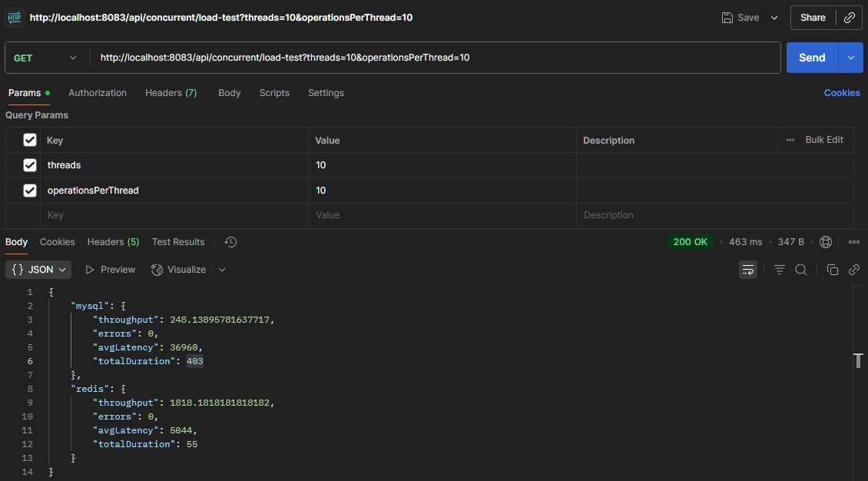Toggle the select-all params checkbox
Viewport: 868px width, 481px height.
(30, 140)
